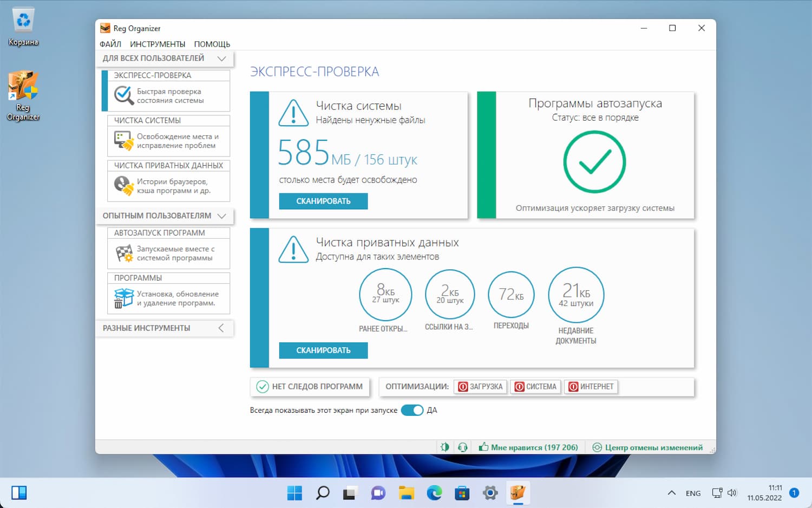Open Microsoft Store from the taskbar

click(462, 493)
